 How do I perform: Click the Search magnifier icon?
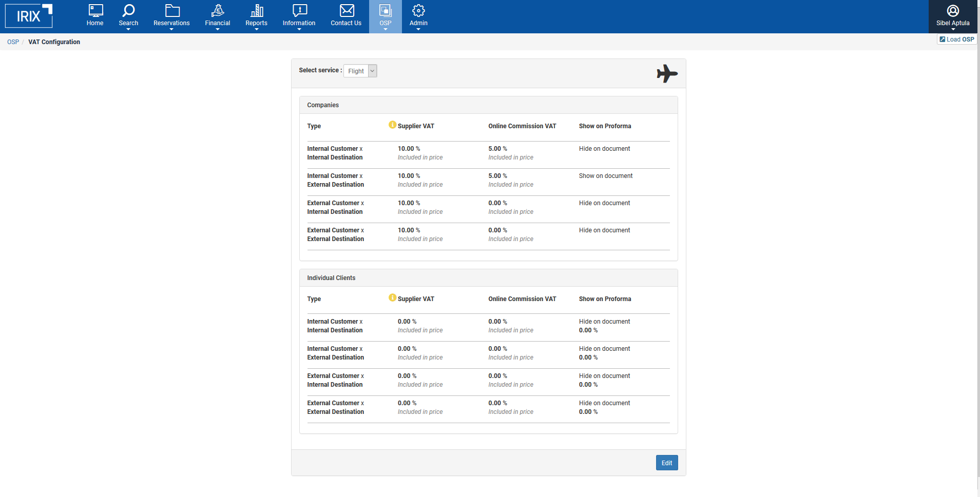point(128,10)
